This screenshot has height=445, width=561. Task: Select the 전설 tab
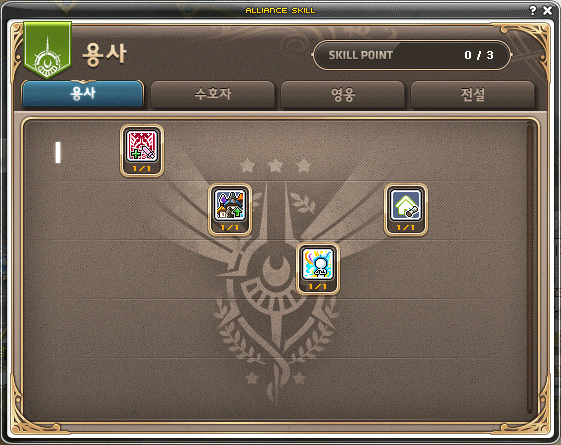[x=472, y=94]
